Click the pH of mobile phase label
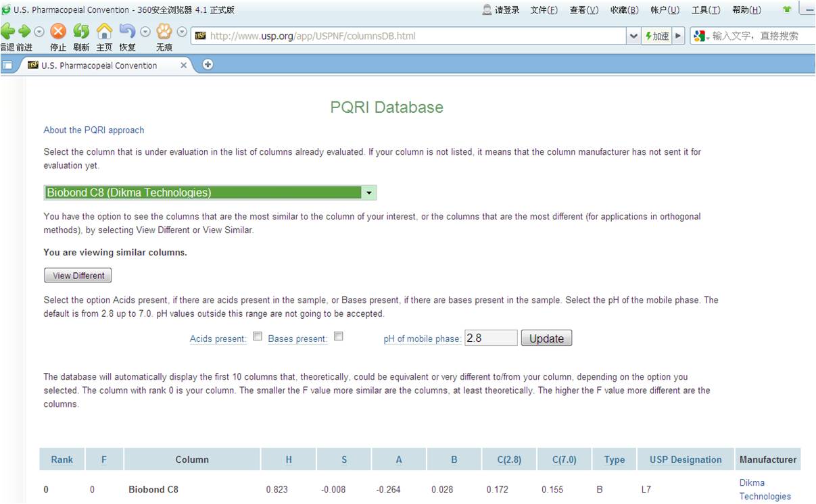Viewport: 816px width, 504px height. click(x=423, y=339)
